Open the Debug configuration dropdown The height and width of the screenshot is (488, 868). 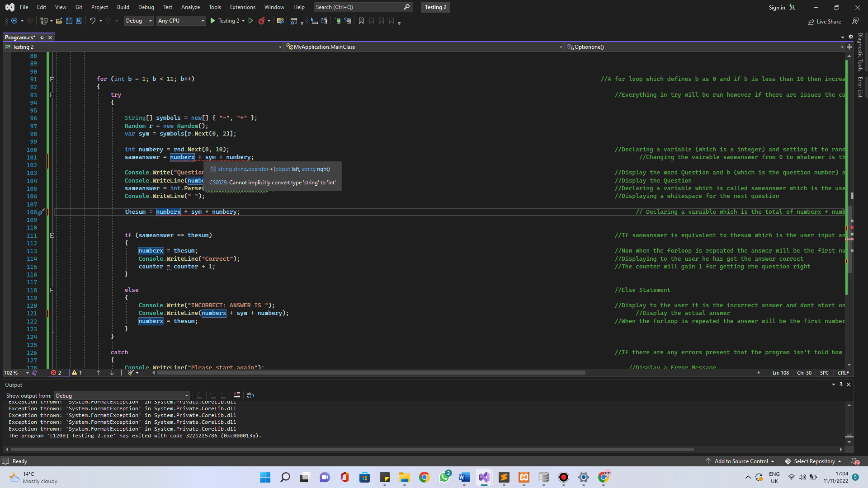point(139,21)
